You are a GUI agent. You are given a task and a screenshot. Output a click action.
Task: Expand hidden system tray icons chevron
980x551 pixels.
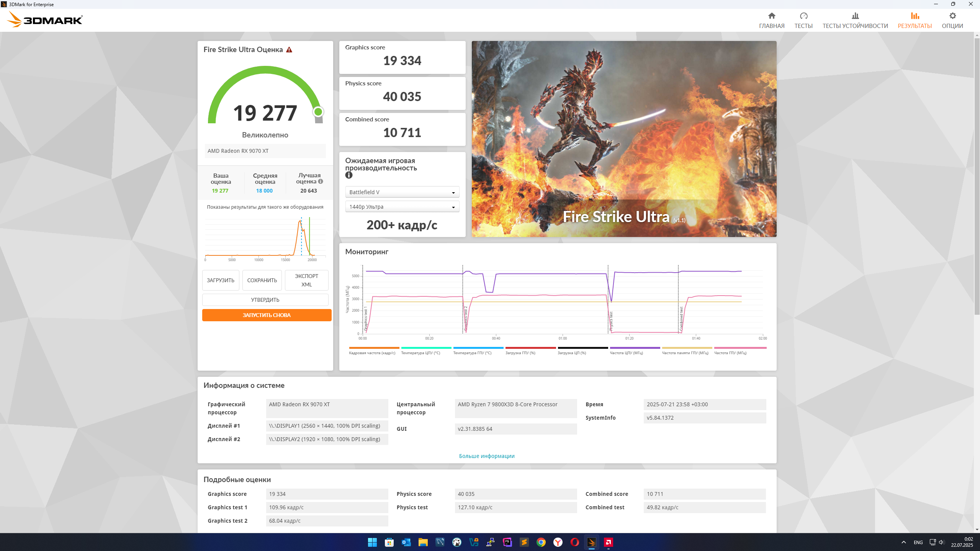(903, 542)
